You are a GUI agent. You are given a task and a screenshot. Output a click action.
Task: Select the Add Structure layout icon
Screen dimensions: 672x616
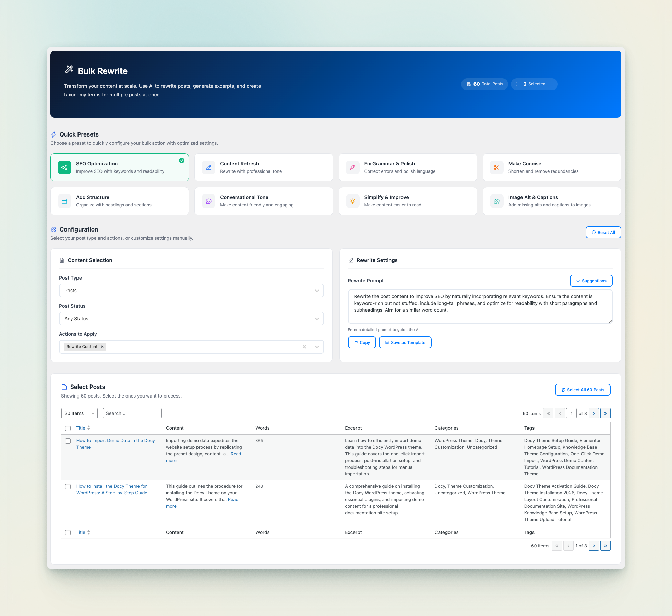point(64,201)
